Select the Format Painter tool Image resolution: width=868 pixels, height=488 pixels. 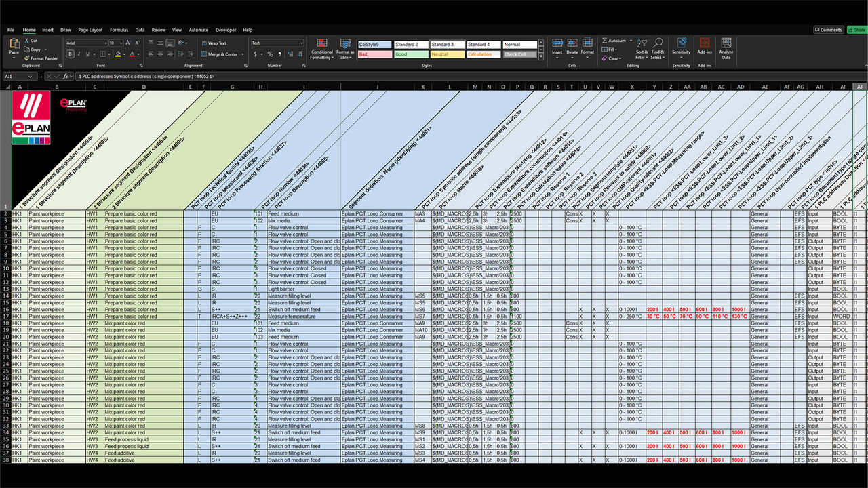[x=42, y=58]
